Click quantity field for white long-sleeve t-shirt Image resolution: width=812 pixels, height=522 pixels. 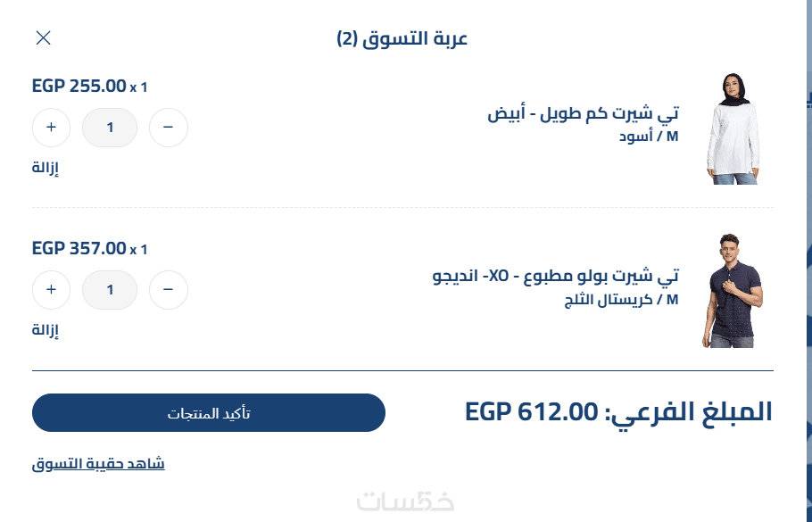pyautogui.click(x=110, y=128)
